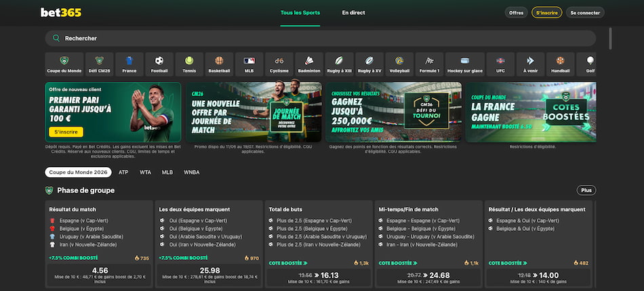Click the Offres button

click(517, 13)
